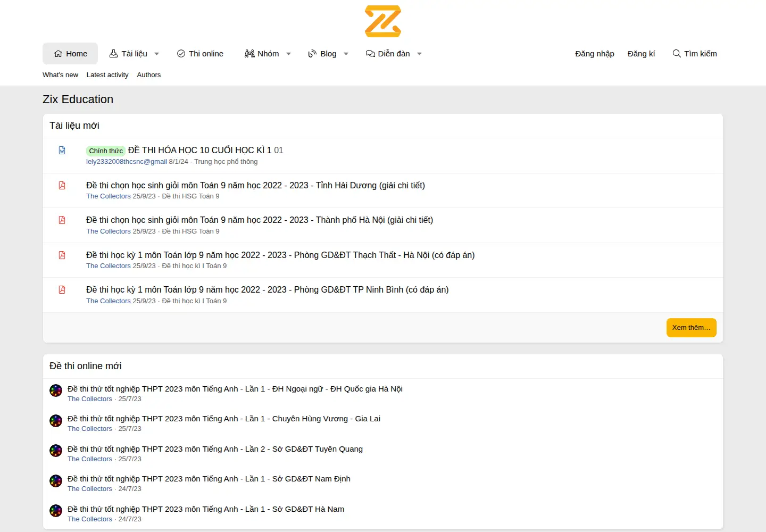The width and height of the screenshot is (766, 532).
Task: Open avatar beside Sở GD&ĐT Hà Nam exam
Action: click(x=56, y=511)
